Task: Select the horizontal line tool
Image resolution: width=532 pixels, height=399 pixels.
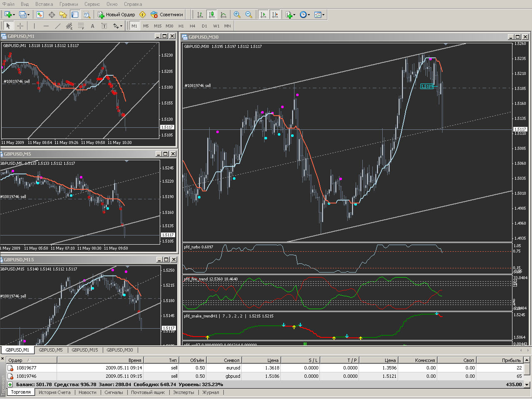Action: (x=46, y=26)
